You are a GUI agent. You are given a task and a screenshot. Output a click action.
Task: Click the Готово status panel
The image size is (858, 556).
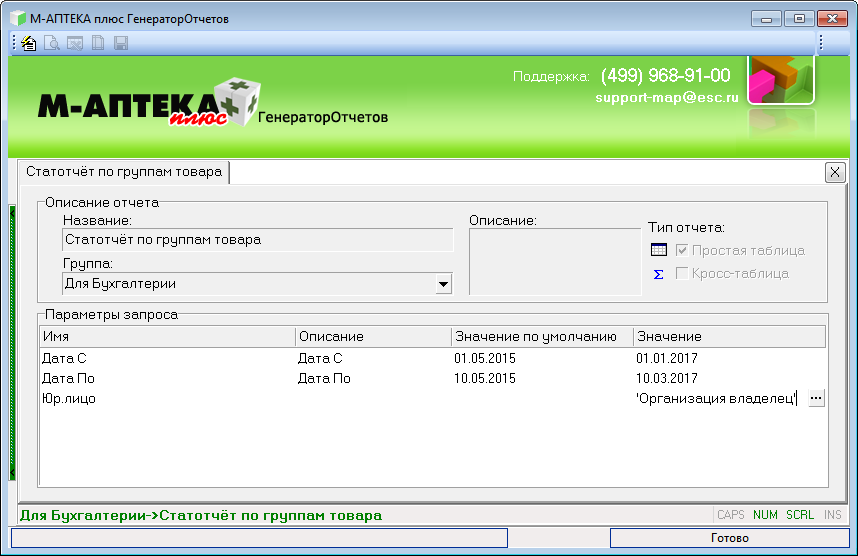[x=729, y=538]
